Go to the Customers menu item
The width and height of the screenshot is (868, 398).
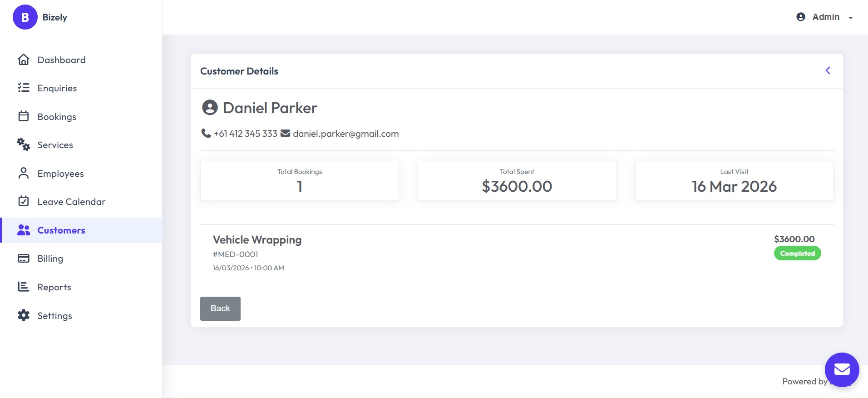click(x=82, y=230)
